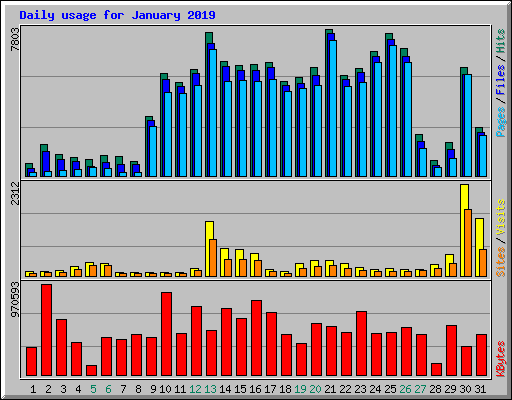Click the day 30 cyan pages bar
The width and height of the screenshot is (512, 400).
click(x=468, y=125)
